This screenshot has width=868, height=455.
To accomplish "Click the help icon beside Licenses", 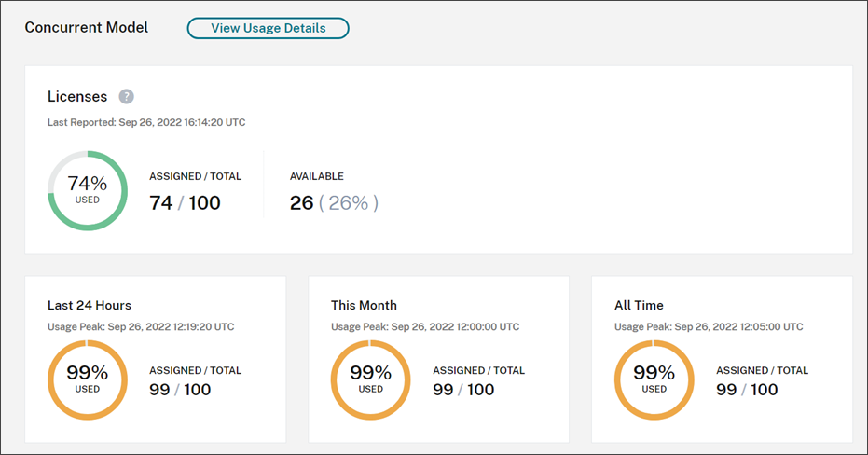I will point(127,96).
